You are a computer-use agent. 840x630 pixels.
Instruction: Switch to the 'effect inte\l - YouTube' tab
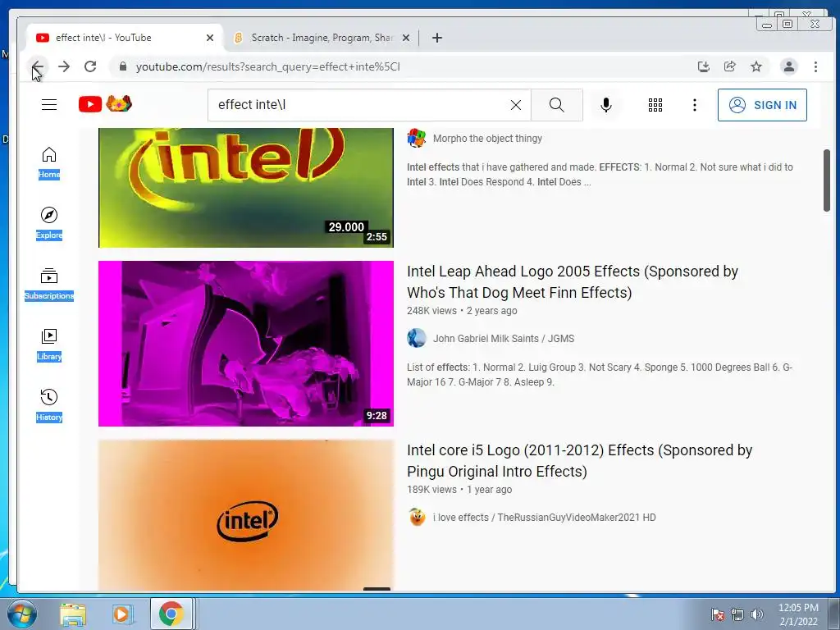click(x=125, y=38)
